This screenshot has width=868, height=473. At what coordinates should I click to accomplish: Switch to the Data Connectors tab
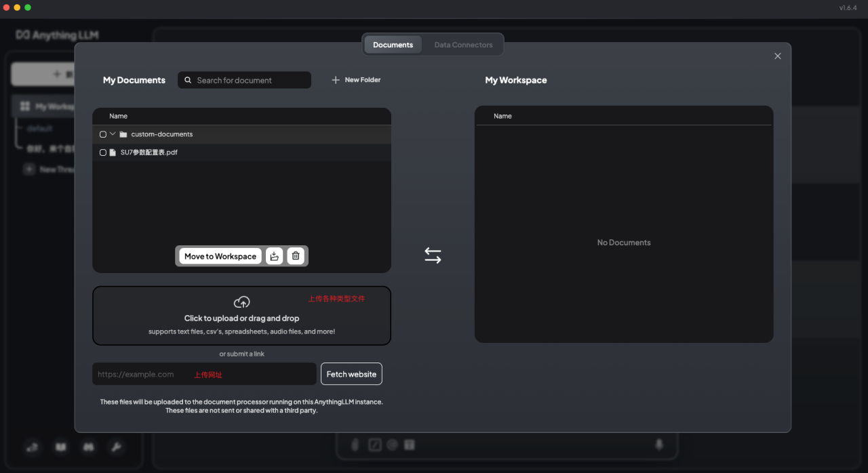point(463,45)
